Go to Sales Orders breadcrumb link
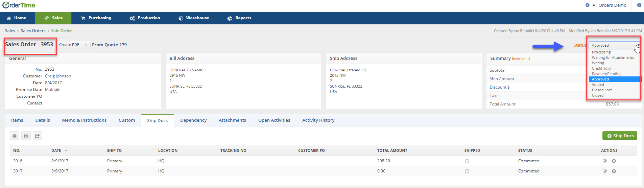Image resolution: width=644 pixels, height=188 pixels. 33,31
